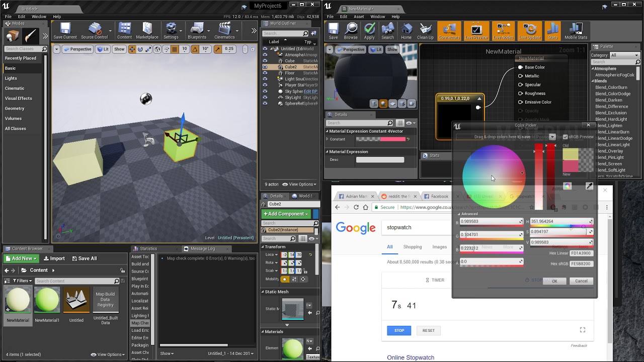Open the Add Component dropdown
This screenshot has width=644, height=362.
point(286,214)
